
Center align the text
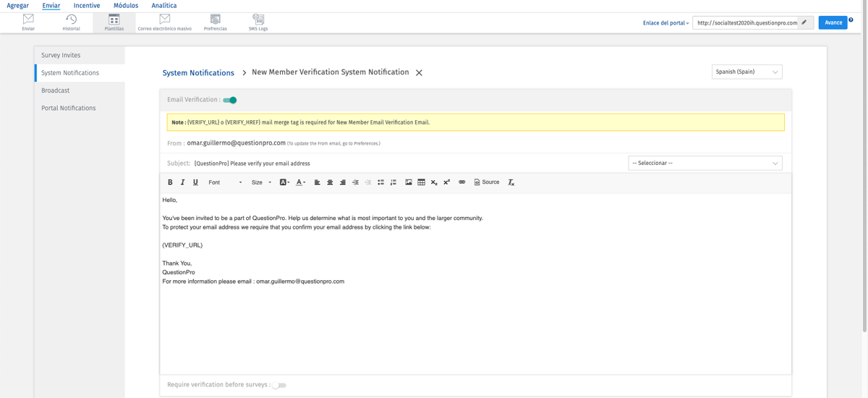pos(330,182)
